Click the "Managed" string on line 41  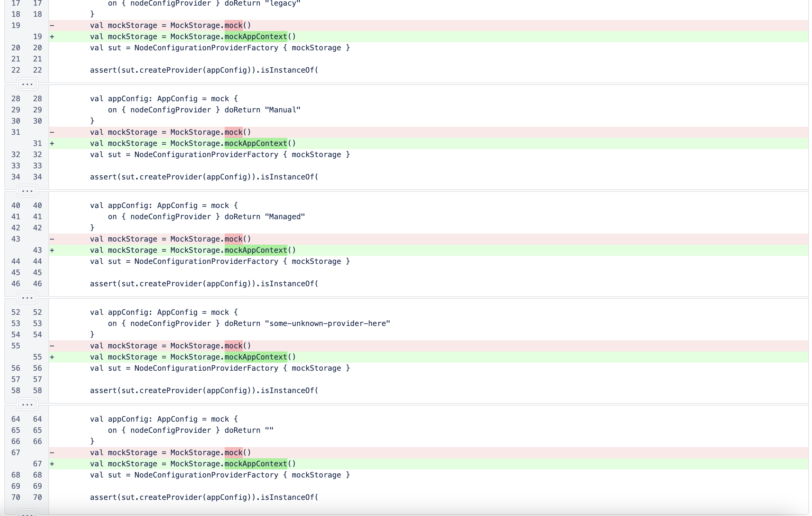click(285, 216)
